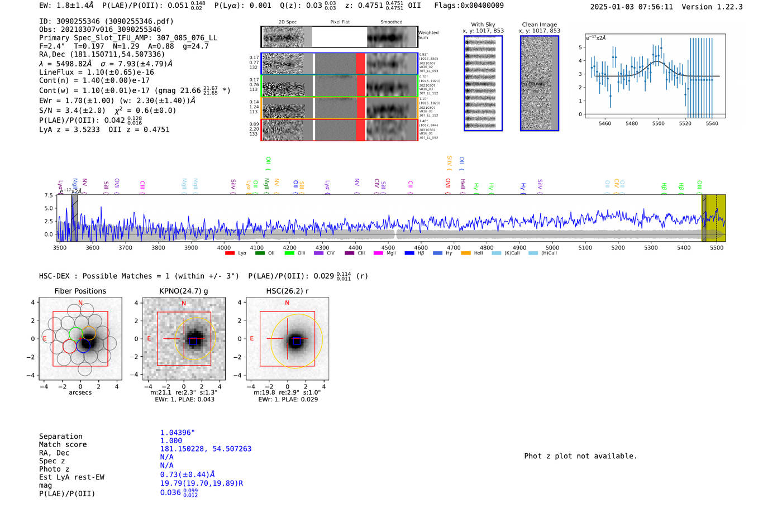Screen dimensions: 782x532
Task: Select the orange-bordered fiber 2D spectrum row
Action: [x=339, y=108]
